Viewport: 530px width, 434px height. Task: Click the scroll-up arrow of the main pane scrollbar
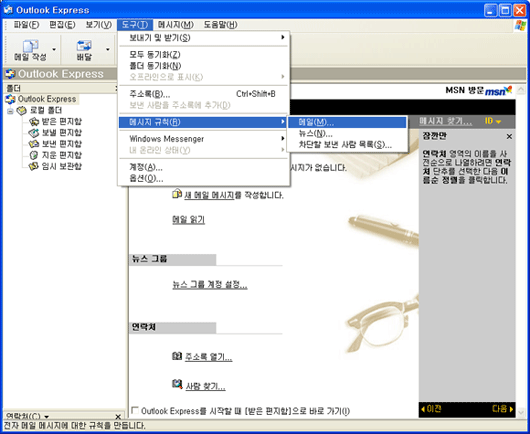[521, 89]
